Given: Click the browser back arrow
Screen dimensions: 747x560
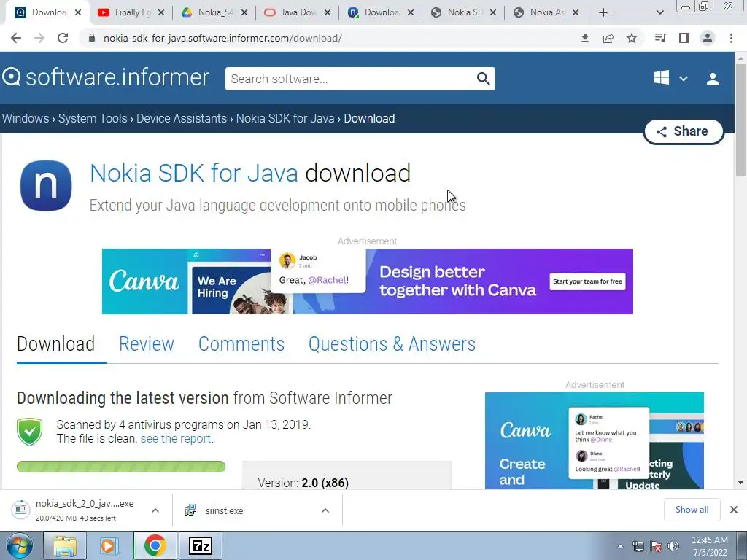Looking at the screenshot, I should (16, 38).
